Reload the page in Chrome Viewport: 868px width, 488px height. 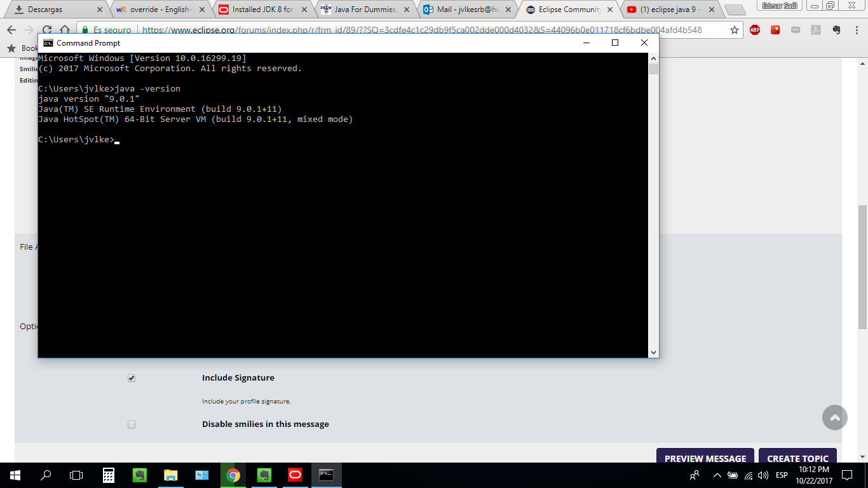[x=47, y=30]
